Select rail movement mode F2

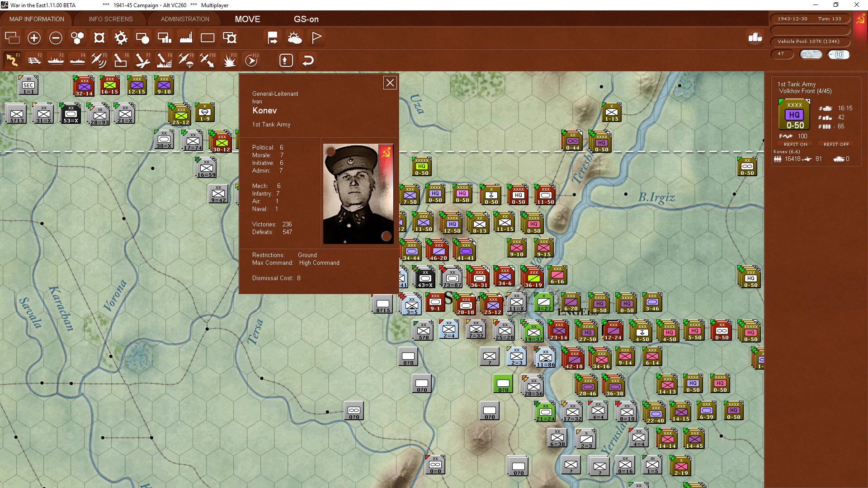point(34,60)
